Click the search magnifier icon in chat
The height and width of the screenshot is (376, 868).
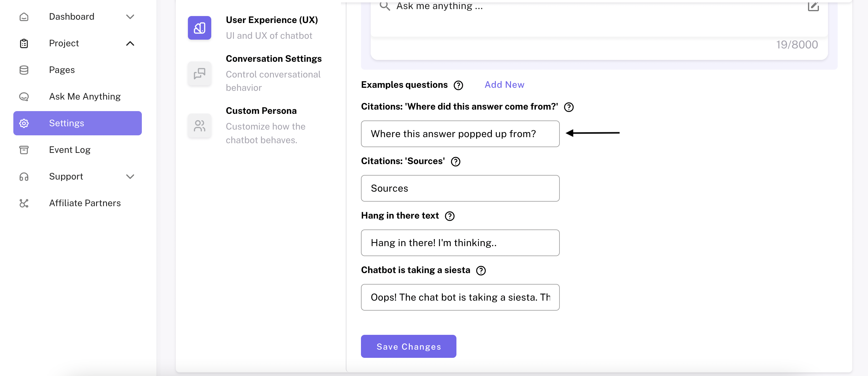click(x=385, y=6)
